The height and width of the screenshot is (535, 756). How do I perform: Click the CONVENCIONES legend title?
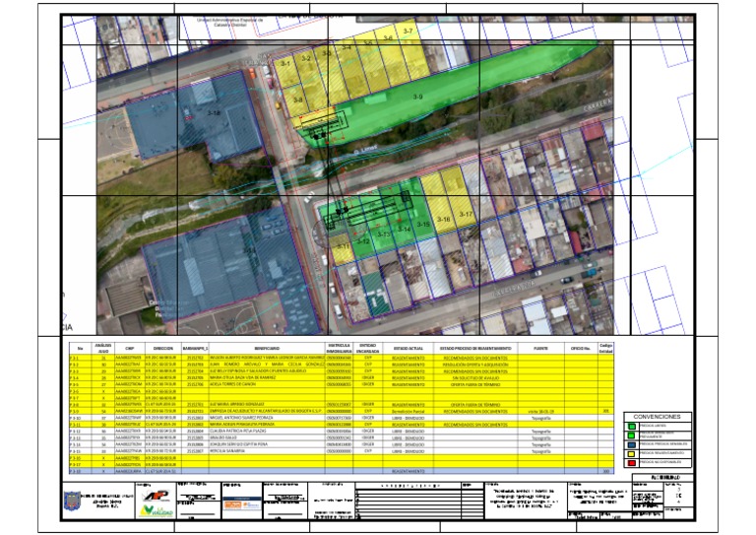click(658, 417)
